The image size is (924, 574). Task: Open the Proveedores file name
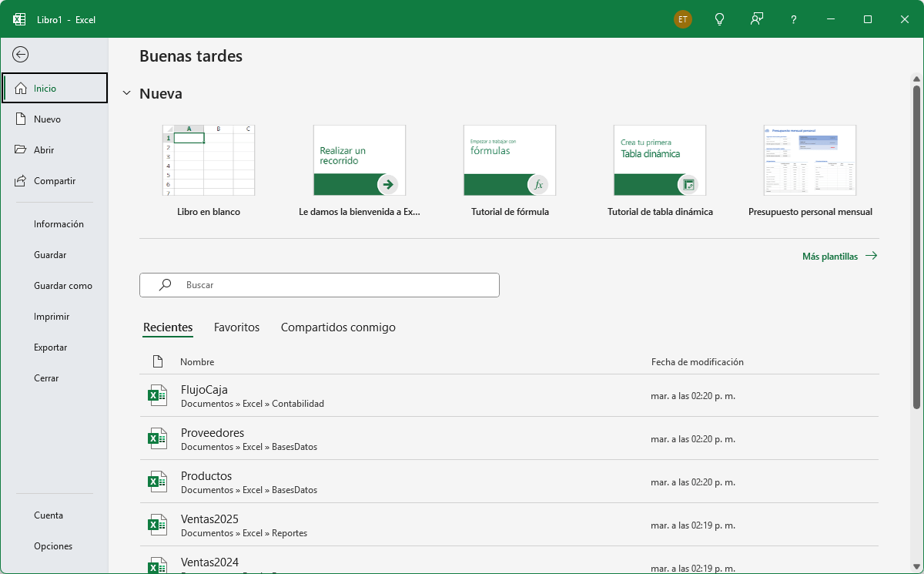tap(213, 432)
